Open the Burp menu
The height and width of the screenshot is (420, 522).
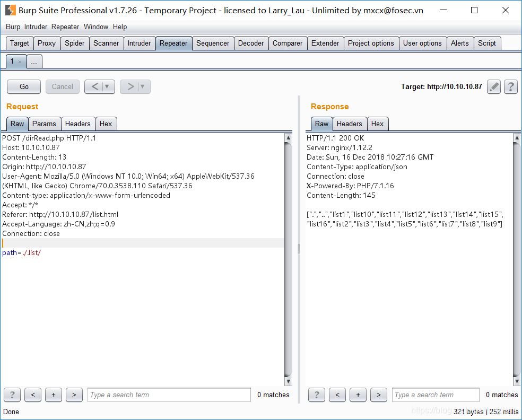[13, 27]
